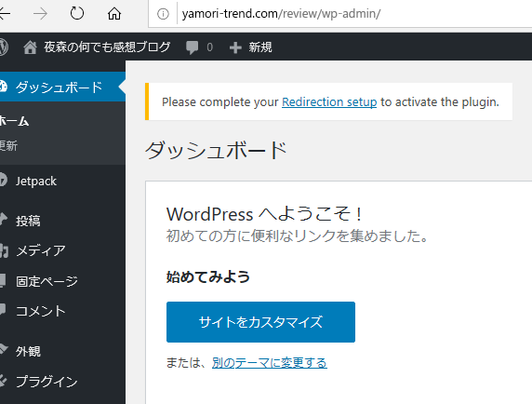Viewport: 532px width, 404px height.
Task: Open the comments bubble icon in admin bar
Action: (x=192, y=47)
